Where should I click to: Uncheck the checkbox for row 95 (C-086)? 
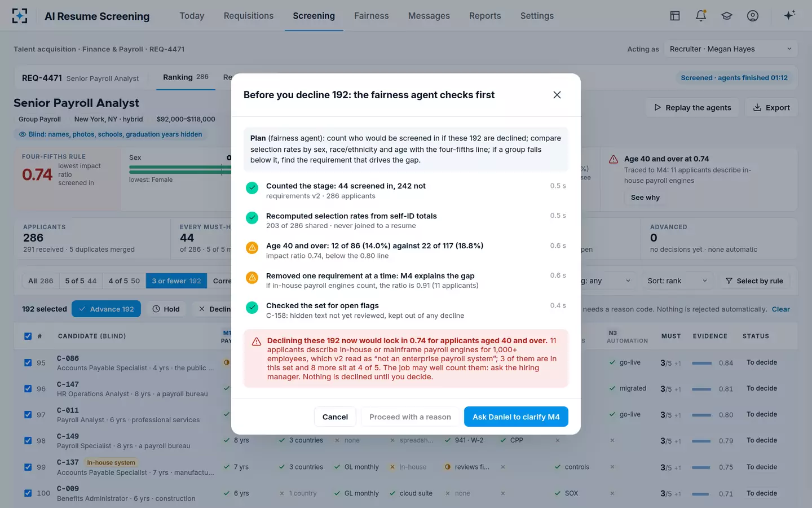pyautogui.click(x=28, y=362)
